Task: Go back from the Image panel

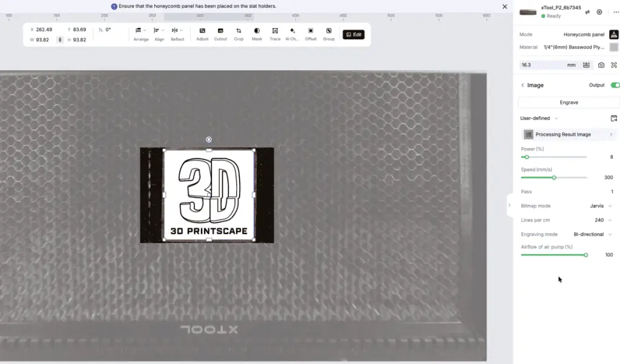Action: (523, 85)
